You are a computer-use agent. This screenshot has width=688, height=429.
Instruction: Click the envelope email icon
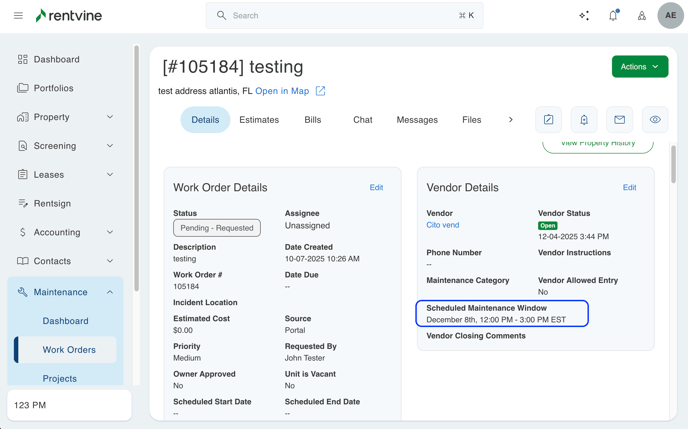pyautogui.click(x=620, y=120)
